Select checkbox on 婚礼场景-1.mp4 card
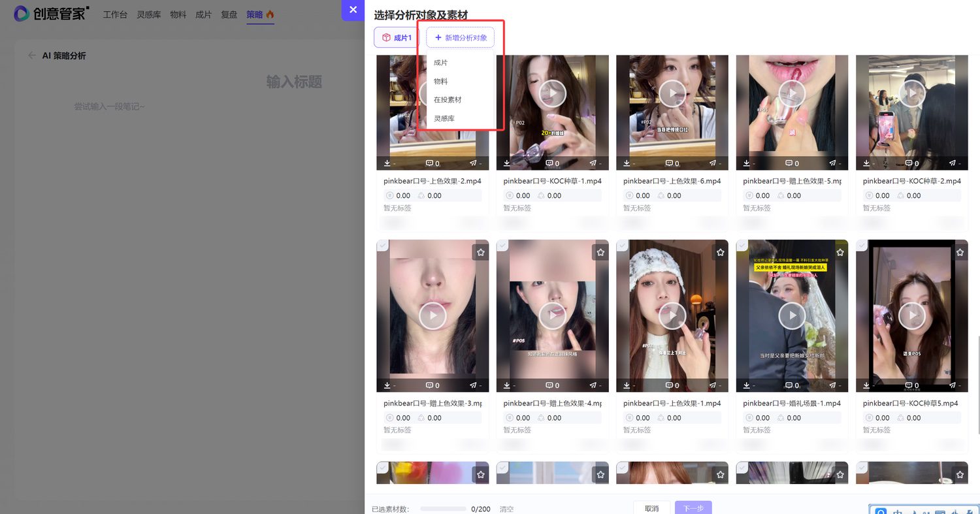 tap(742, 246)
